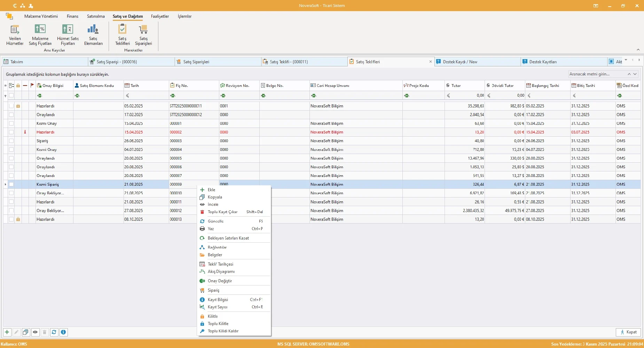The image size is (644, 348).
Task: Click the info icon in bottom toolbar
Action: (x=63, y=332)
